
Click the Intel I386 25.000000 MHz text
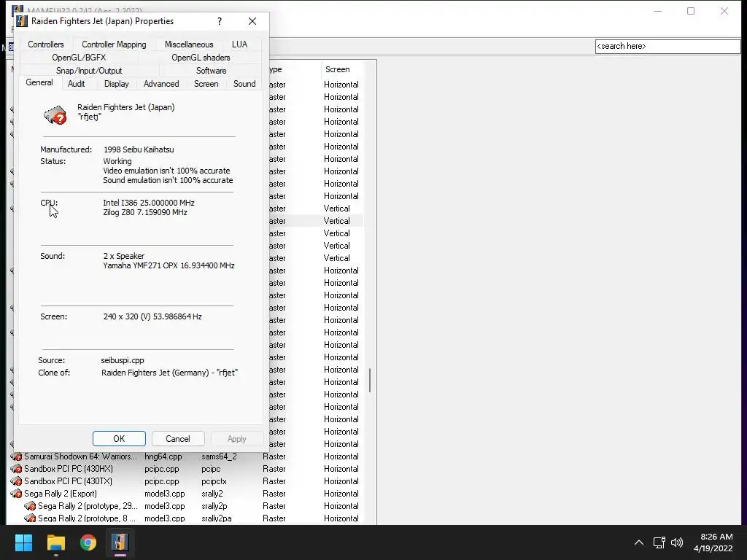(x=149, y=203)
